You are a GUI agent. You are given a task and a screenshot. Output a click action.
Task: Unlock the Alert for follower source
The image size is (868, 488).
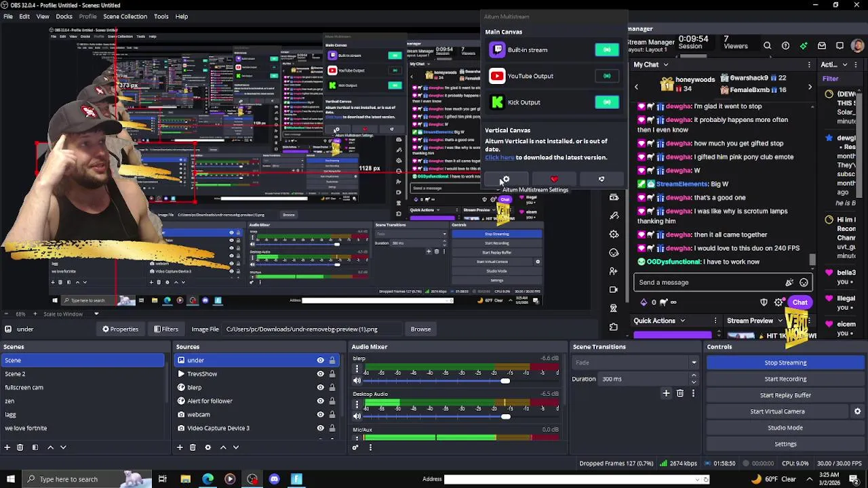pyautogui.click(x=332, y=401)
